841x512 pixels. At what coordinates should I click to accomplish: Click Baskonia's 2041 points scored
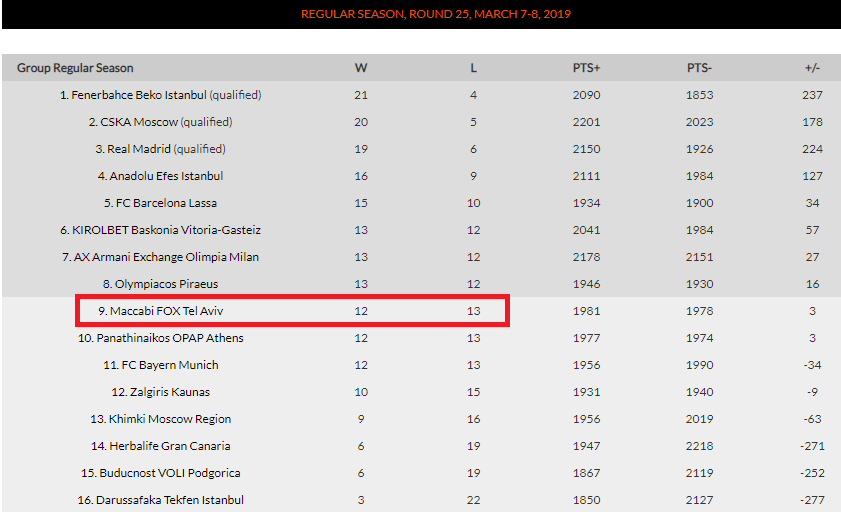(x=586, y=230)
